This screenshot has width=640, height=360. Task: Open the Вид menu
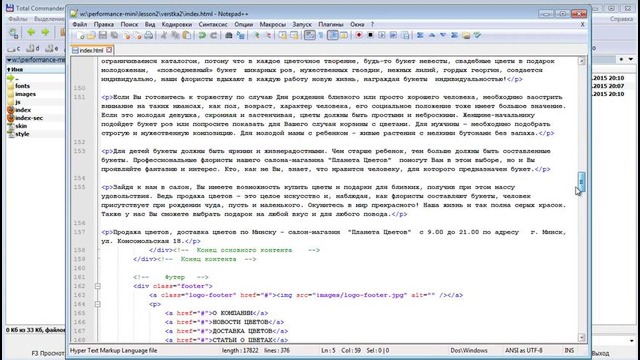pos(150,24)
